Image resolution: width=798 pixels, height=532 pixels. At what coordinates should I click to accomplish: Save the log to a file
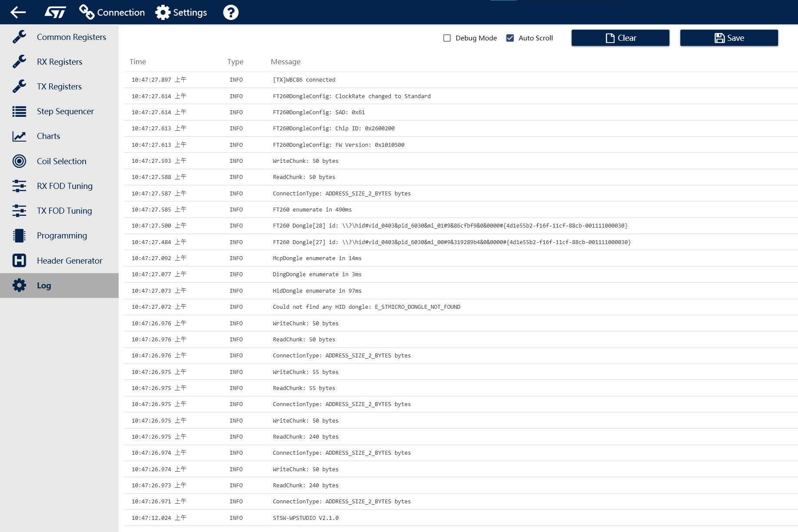tap(729, 38)
